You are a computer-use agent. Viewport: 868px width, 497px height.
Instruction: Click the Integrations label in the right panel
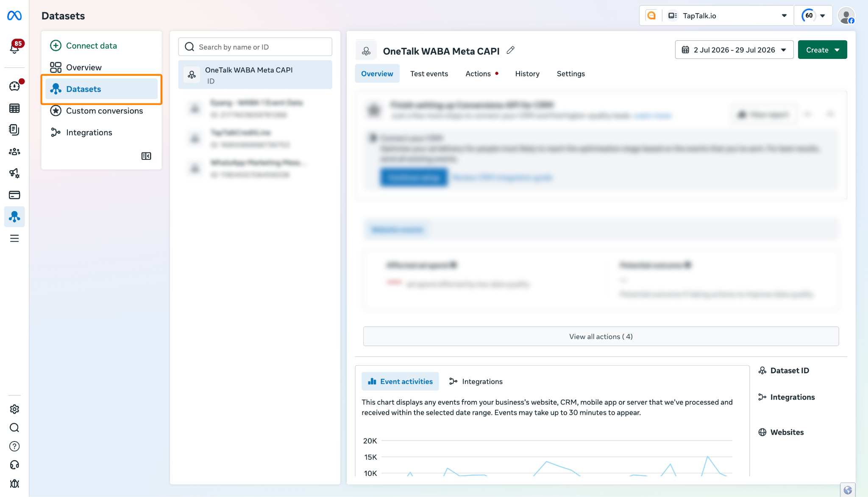coord(793,397)
